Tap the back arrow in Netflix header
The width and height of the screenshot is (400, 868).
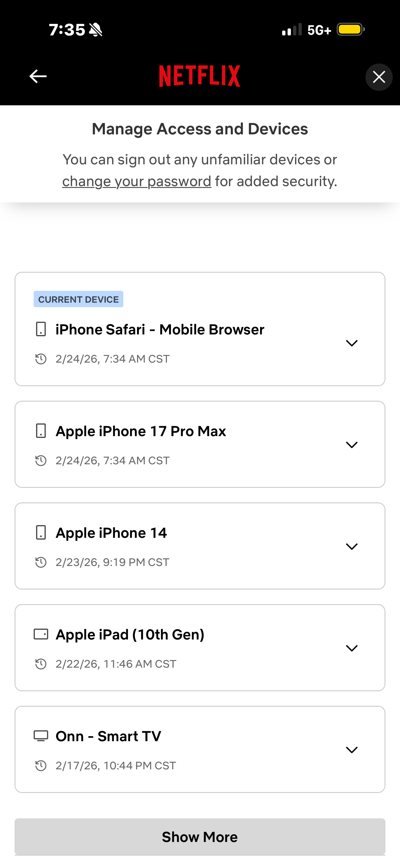tap(38, 77)
